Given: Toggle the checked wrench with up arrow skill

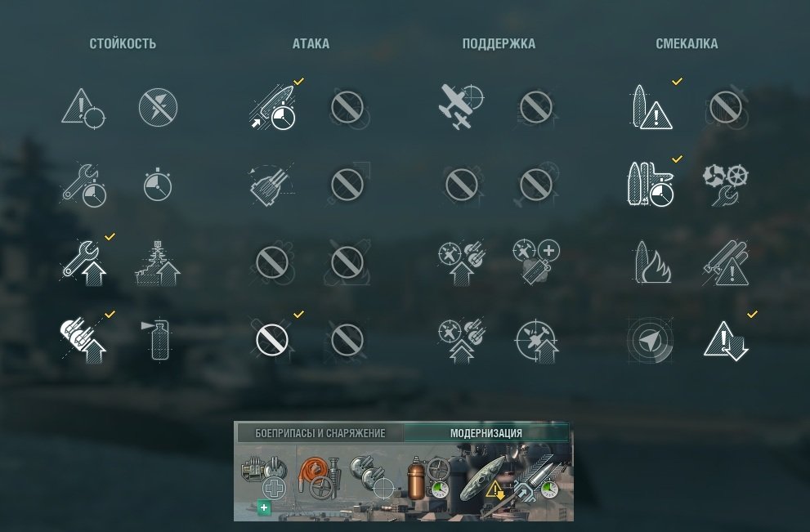Looking at the screenshot, I should tap(85, 262).
